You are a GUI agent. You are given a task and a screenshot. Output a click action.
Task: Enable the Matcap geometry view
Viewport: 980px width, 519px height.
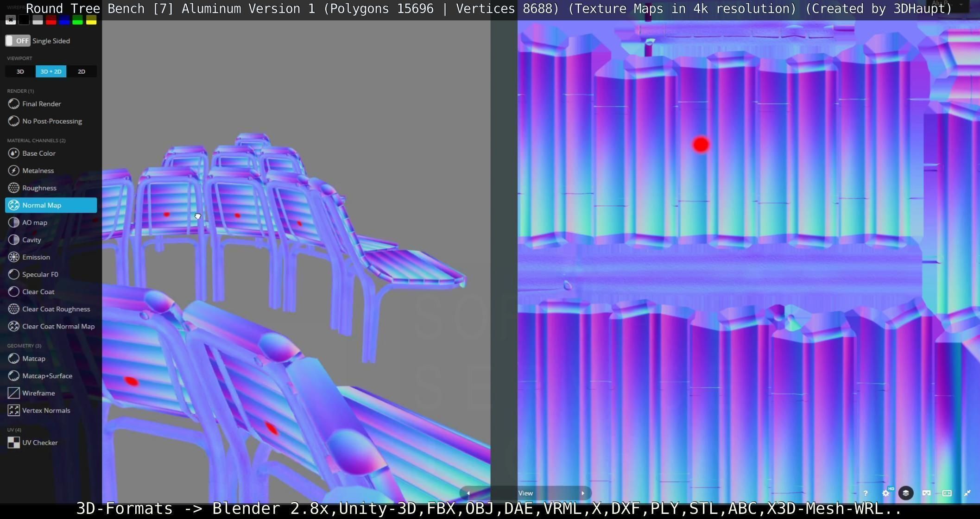(x=33, y=359)
